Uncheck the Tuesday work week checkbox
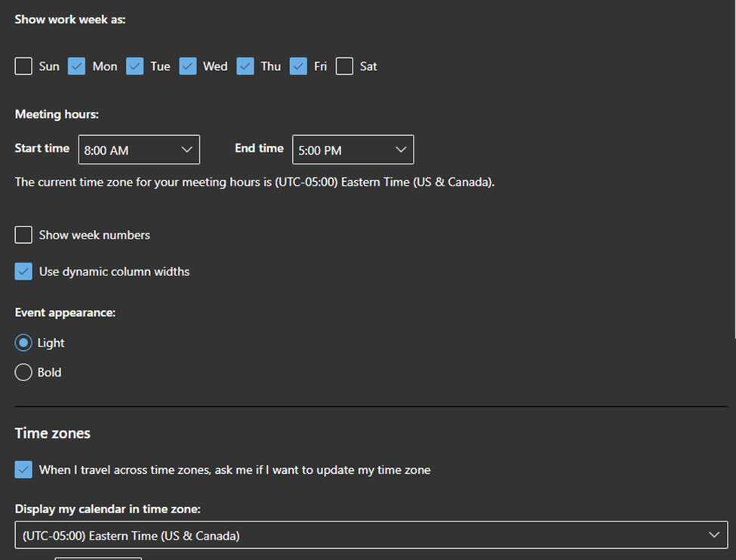The width and height of the screenshot is (736, 560). (x=134, y=66)
